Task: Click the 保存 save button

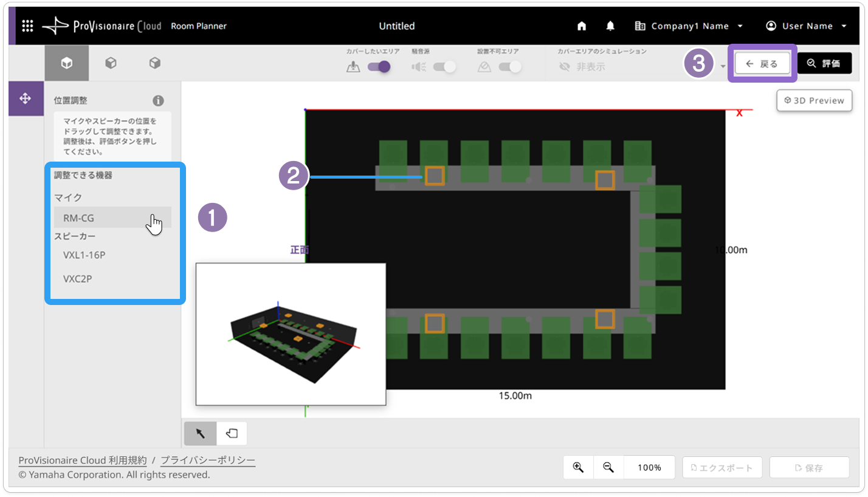Action: click(x=809, y=468)
